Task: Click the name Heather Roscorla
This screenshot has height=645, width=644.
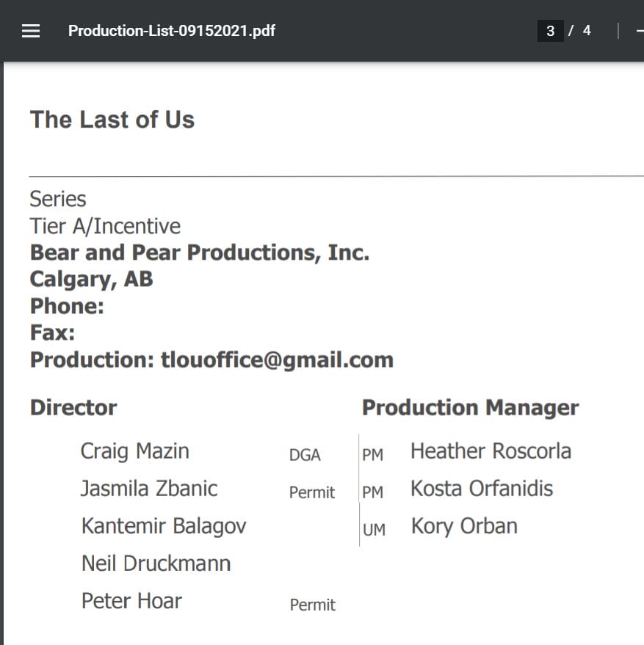Action: 491,451
